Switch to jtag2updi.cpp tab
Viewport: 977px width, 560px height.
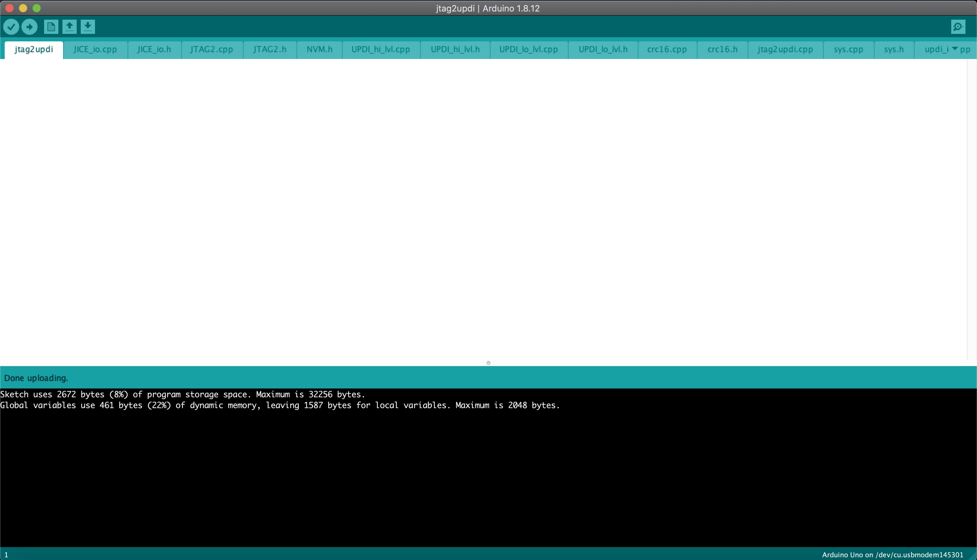[785, 49]
